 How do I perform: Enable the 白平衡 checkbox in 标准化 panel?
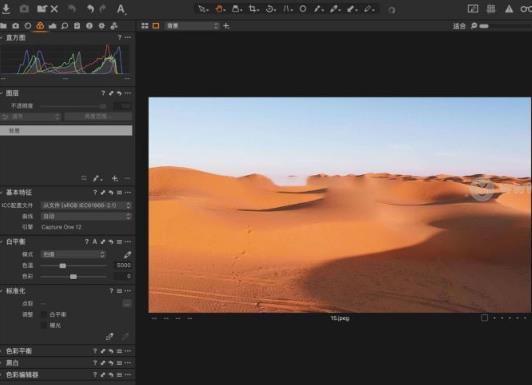(x=44, y=314)
